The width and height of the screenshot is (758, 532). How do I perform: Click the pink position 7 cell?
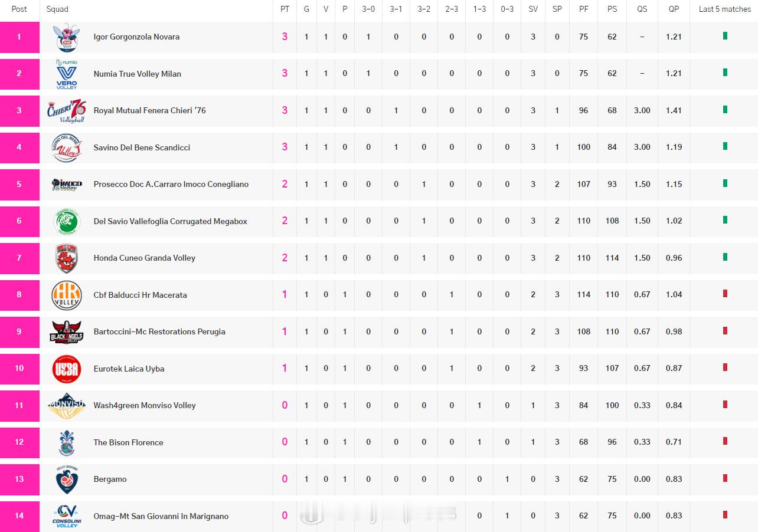click(x=19, y=258)
